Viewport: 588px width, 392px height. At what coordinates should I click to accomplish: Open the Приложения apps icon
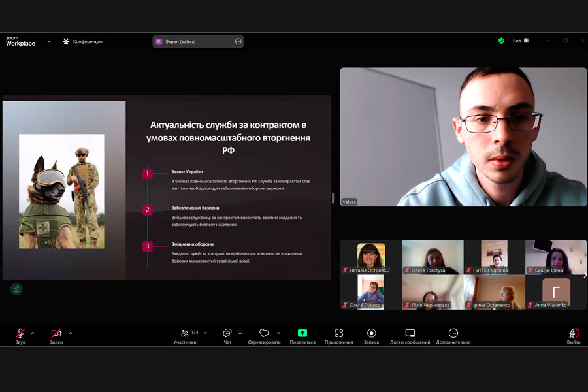click(338, 333)
